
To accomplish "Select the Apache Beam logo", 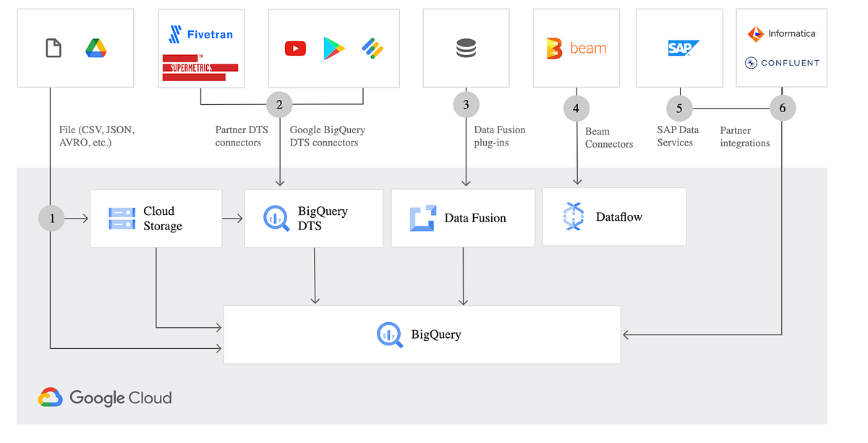I will pyautogui.click(x=576, y=47).
